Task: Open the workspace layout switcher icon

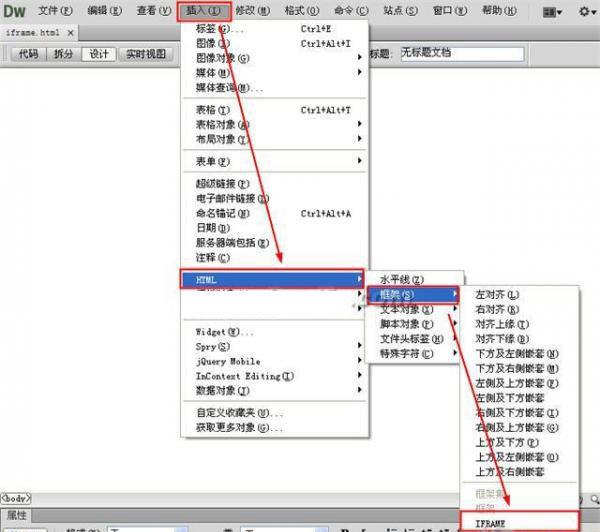Action: click(x=552, y=12)
